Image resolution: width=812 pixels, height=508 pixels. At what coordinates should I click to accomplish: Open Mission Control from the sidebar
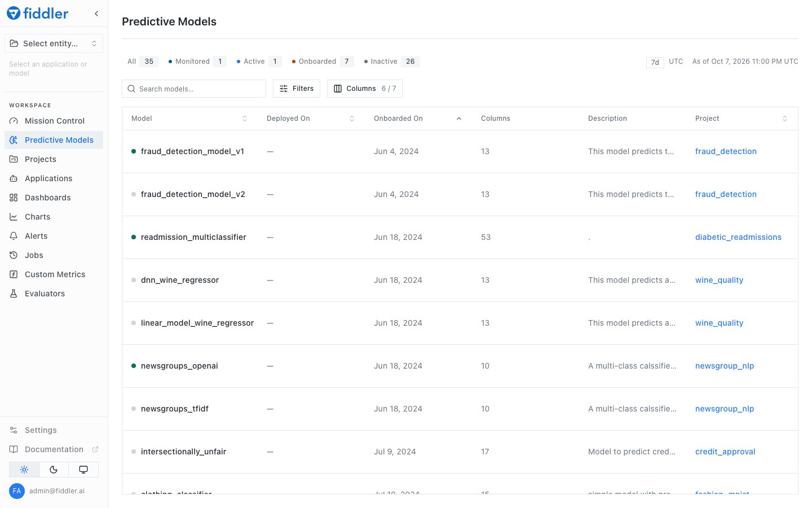(x=54, y=121)
